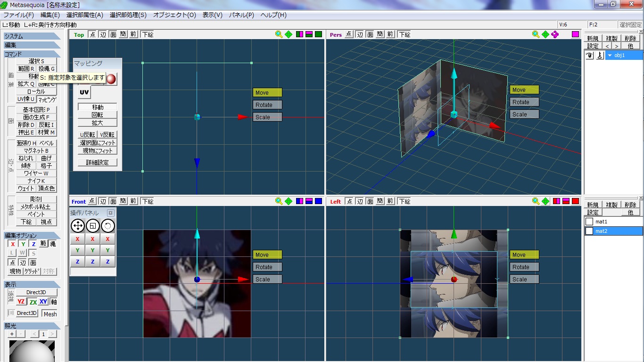
Task: Click the magenta square icon in the Pers view header
Action: click(x=575, y=34)
